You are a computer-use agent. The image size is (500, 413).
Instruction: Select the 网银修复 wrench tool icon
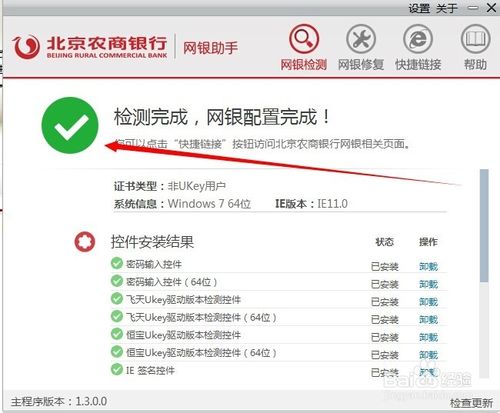tap(361, 39)
